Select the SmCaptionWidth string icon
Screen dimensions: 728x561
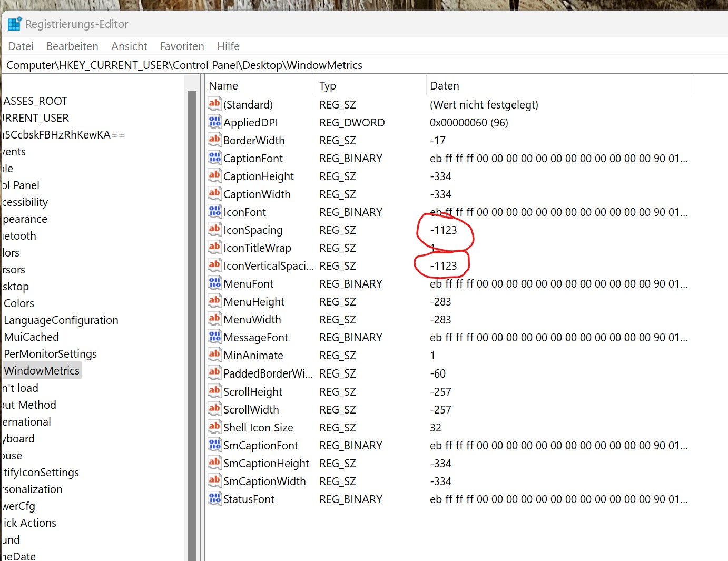(x=214, y=480)
